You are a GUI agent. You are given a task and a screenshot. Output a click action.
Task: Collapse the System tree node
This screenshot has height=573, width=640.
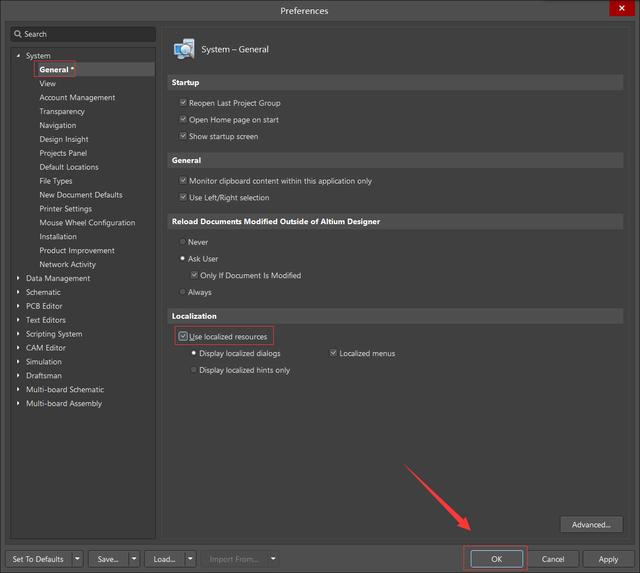(x=18, y=56)
